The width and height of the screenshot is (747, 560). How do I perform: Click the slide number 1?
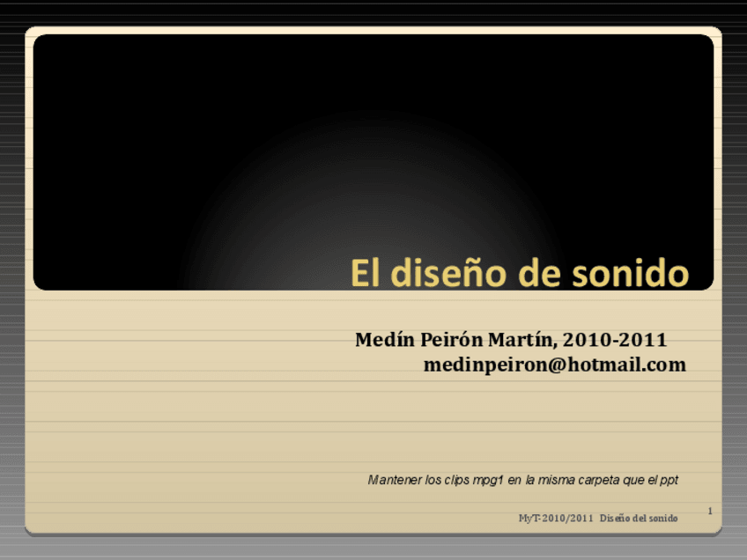[709, 511]
